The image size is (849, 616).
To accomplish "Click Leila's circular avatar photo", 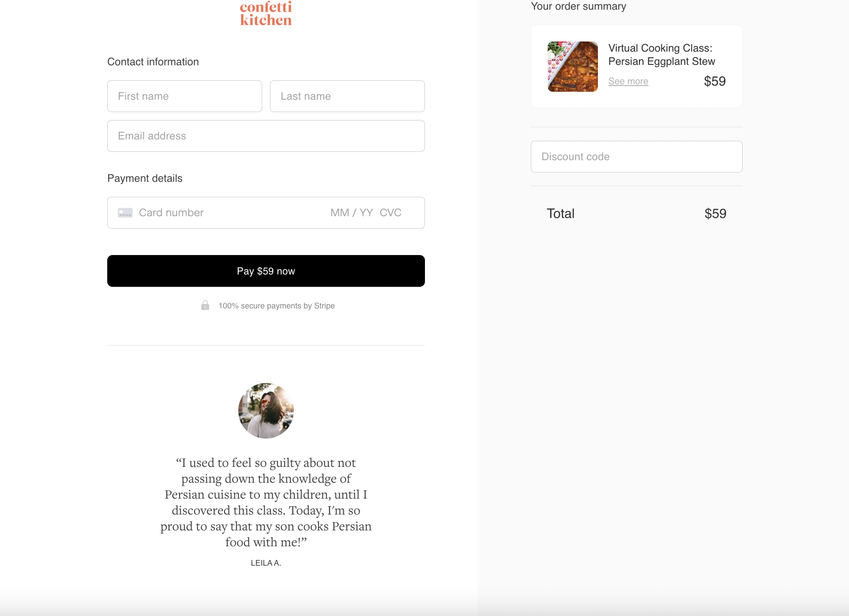I will pos(266,411).
